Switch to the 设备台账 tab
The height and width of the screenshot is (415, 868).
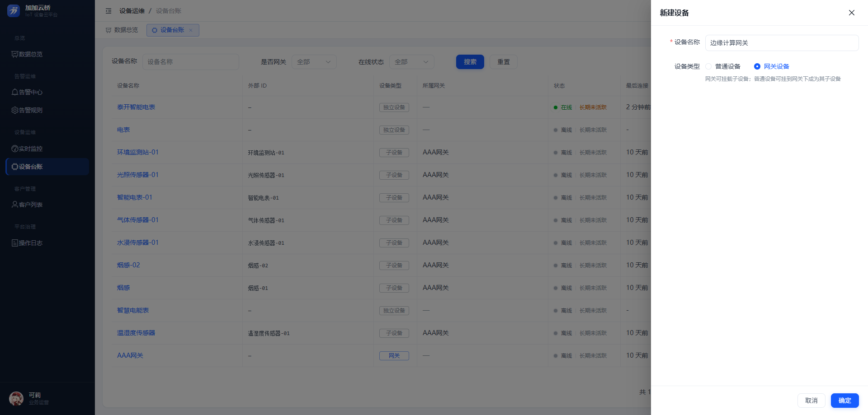click(173, 30)
